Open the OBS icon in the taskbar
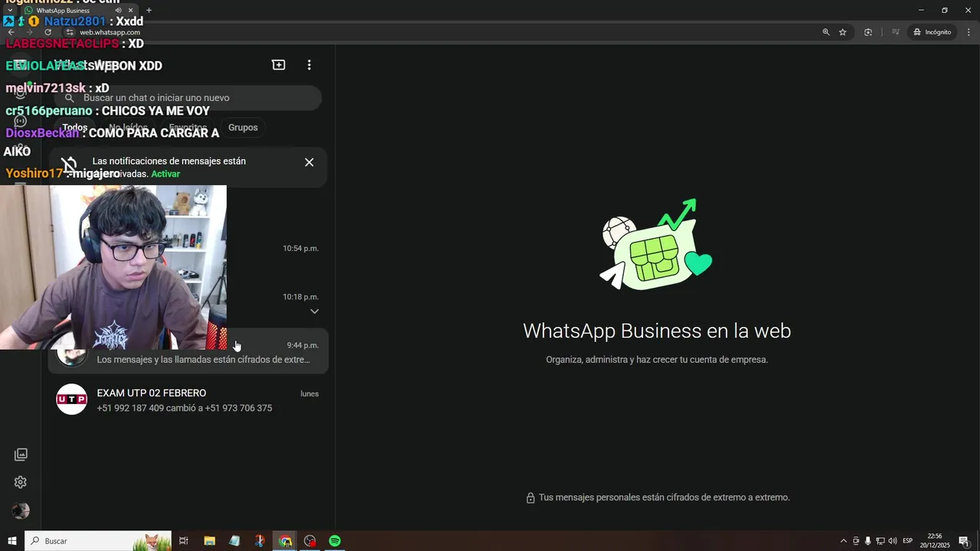The height and width of the screenshot is (551, 980). [309, 541]
